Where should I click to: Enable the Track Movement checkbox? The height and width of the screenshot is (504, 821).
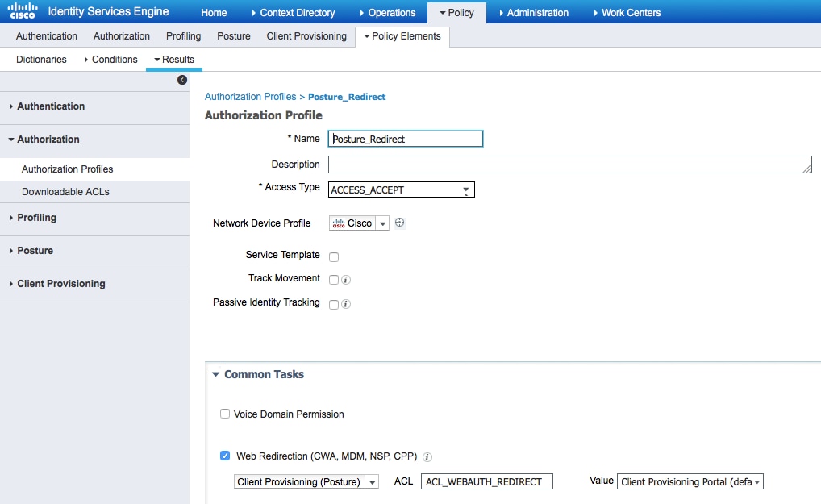334,280
